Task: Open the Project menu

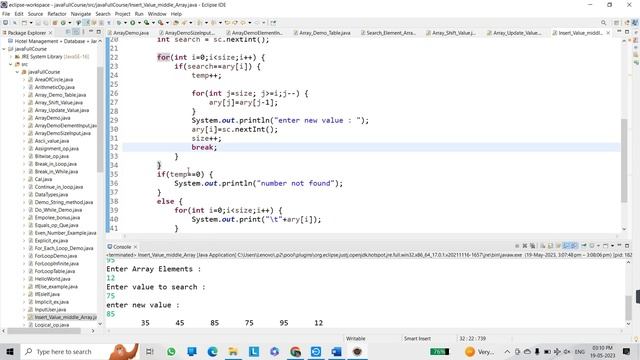Action: click(x=122, y=14)
